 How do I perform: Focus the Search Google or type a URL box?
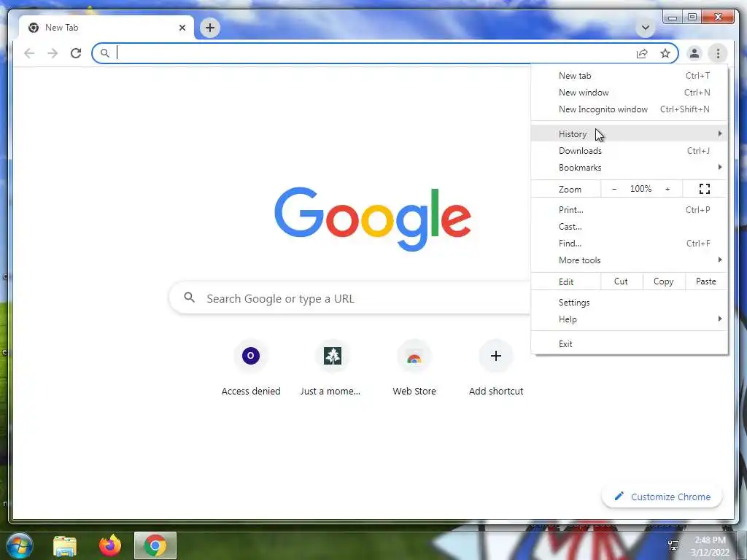350,298
